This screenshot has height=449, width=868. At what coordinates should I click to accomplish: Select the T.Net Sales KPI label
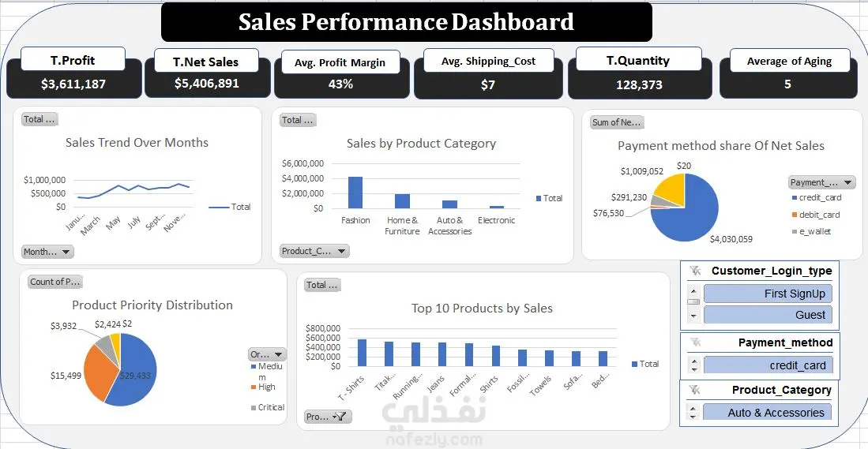[206, 62]
